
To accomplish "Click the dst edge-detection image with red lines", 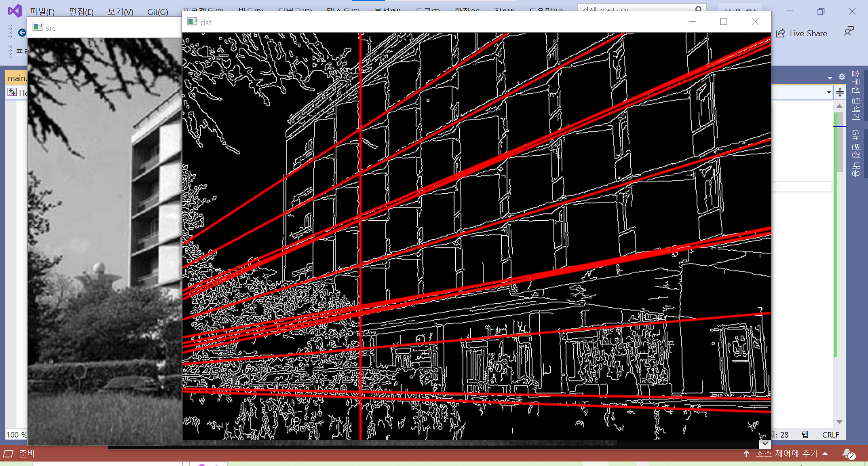I will point(476,236).
